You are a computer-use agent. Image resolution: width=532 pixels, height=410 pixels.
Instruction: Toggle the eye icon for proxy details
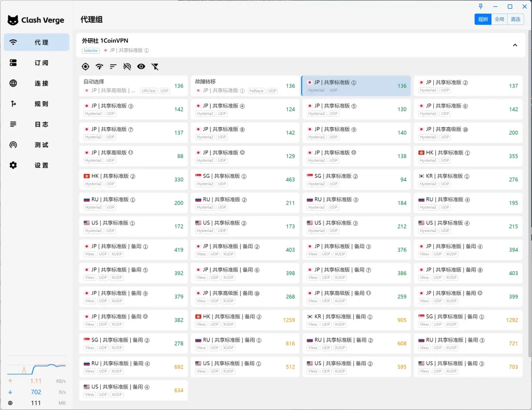click(141, 66)
